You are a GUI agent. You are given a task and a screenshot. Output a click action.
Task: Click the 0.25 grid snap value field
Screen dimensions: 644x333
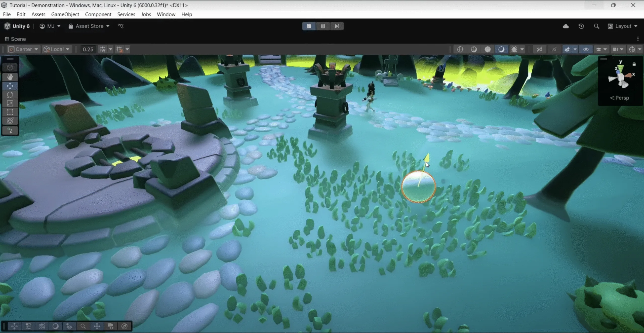88,49
